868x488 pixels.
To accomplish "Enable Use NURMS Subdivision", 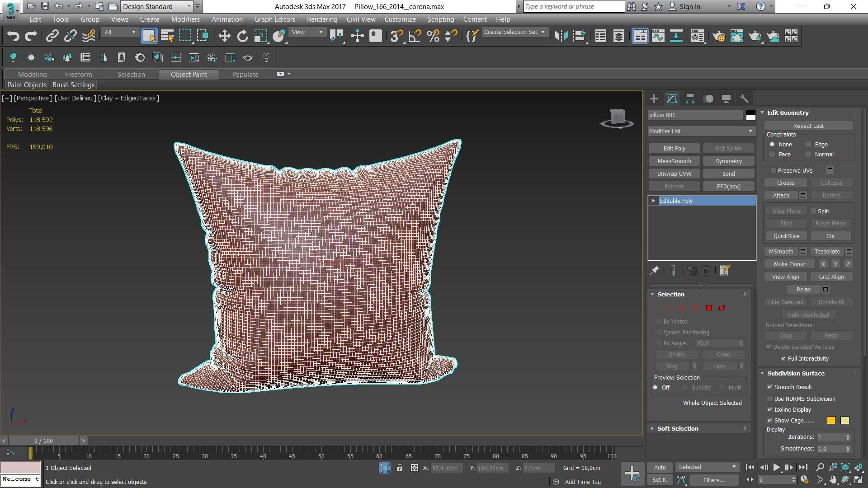I will [770, 399].
